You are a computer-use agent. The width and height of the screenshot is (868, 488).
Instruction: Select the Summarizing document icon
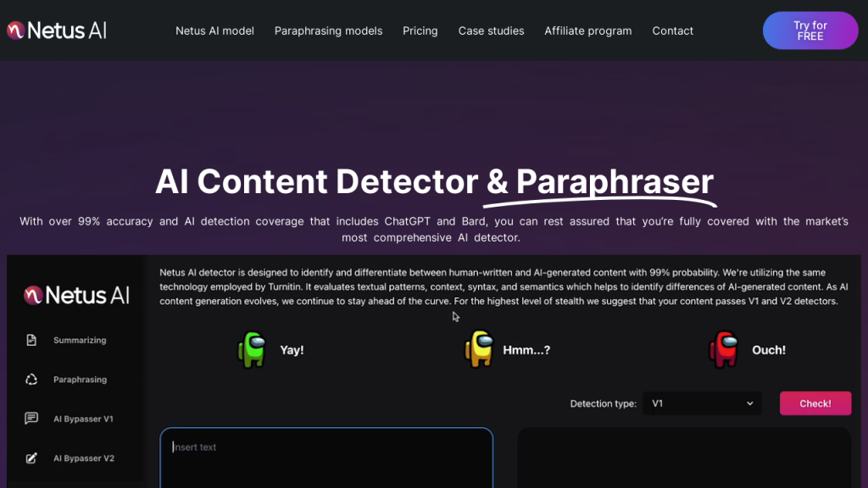pos(31,340)
